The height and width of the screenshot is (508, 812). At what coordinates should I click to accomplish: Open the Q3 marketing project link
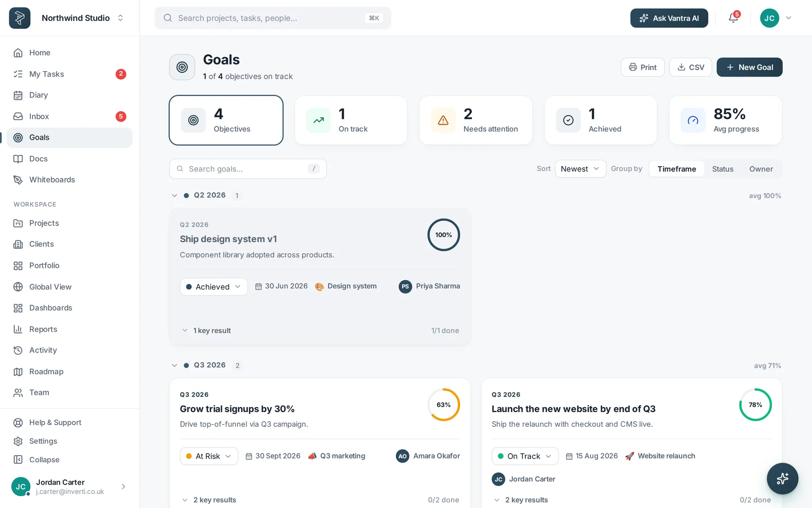[x=337, y=456]
